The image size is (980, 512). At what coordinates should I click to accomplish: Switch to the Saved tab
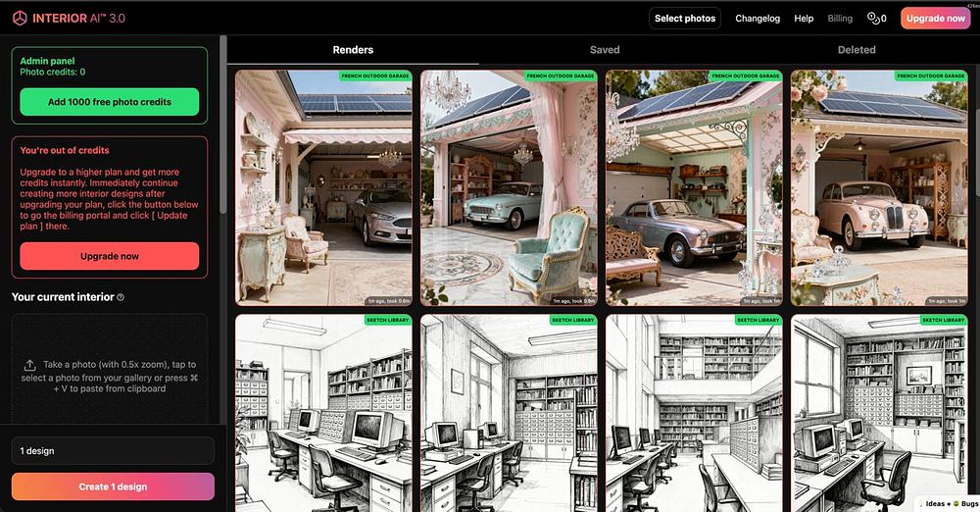(605, 49)
